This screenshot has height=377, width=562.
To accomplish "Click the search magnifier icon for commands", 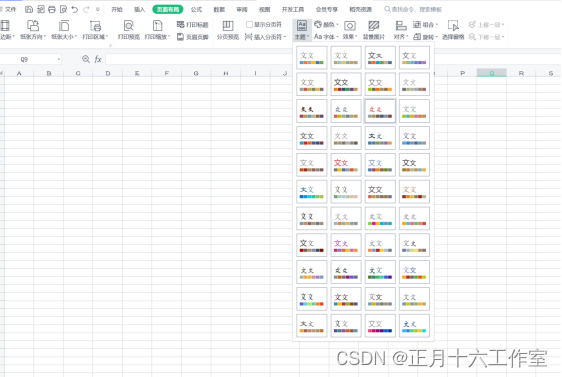I will [387, 9].
